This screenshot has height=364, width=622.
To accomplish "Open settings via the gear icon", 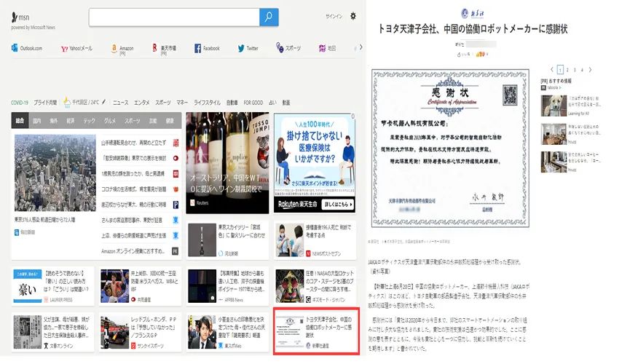I will click(x=353, y=16).
